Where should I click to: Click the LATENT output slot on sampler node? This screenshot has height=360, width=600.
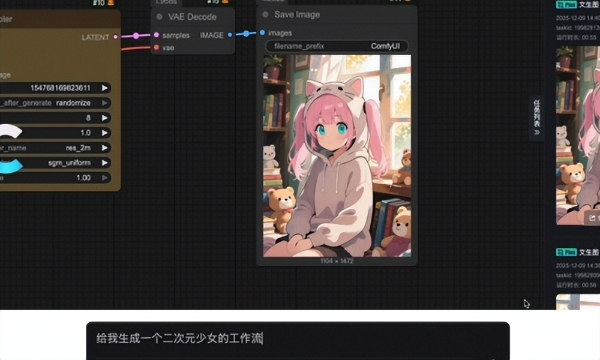116,37
